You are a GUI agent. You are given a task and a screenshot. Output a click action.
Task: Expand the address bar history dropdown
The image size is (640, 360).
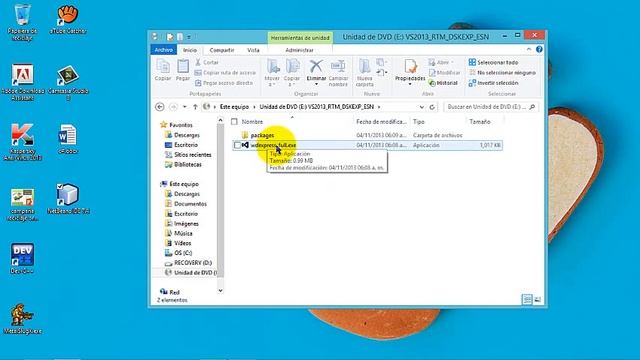tap(422, 107)
